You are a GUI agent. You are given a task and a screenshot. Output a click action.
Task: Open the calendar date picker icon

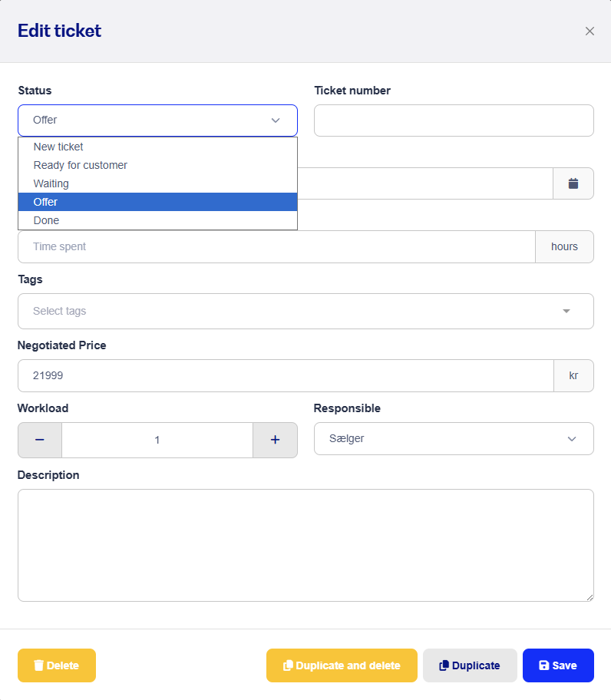pyautogui.click(x=573, y=183)
